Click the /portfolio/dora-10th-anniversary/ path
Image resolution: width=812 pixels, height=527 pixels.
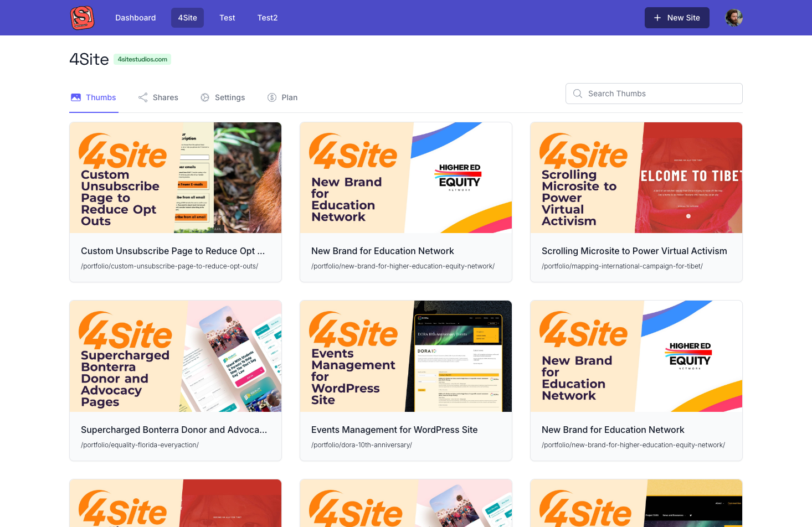[362, 445]
